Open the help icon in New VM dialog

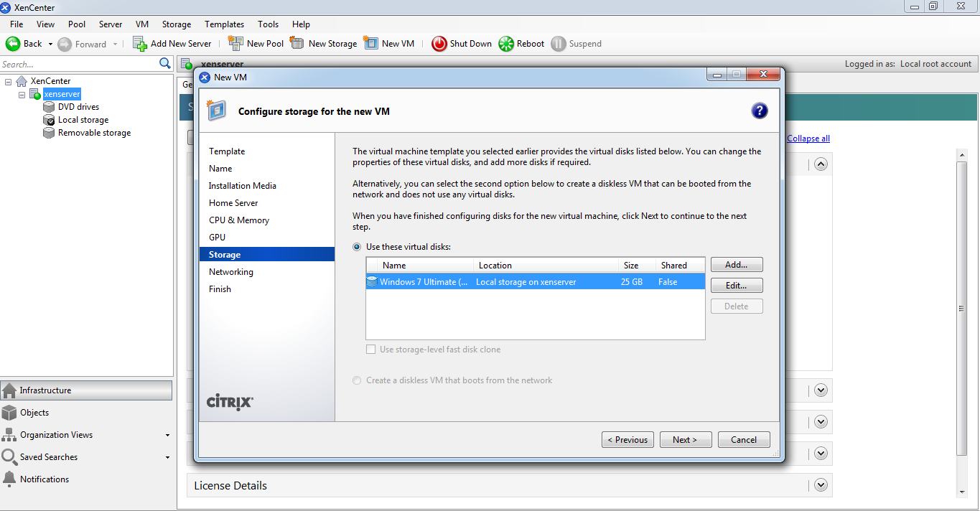pos(759,111)
